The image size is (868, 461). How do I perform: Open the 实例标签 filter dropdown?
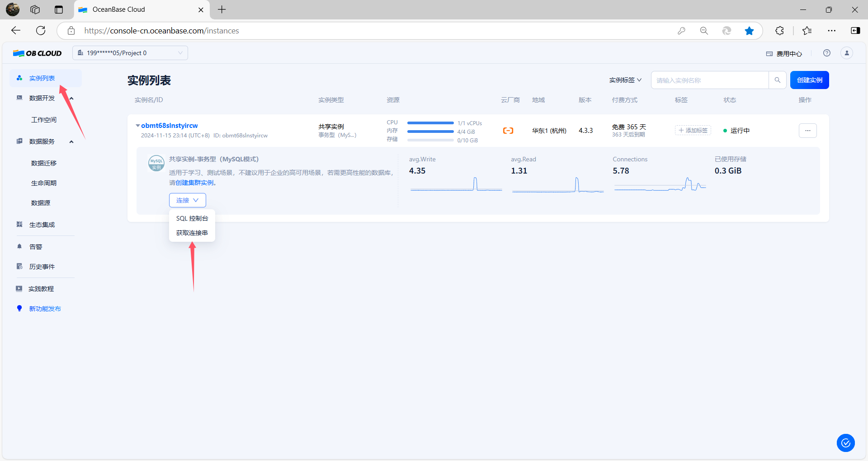coord(625,80)
